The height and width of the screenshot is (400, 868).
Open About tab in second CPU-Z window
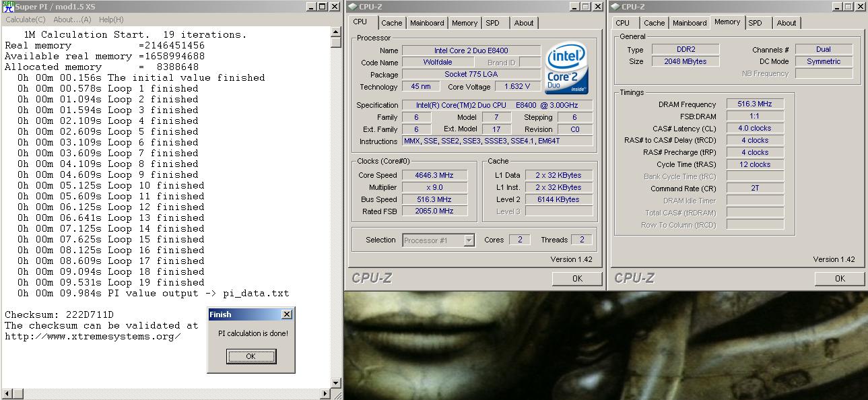[x=787, y=23]
